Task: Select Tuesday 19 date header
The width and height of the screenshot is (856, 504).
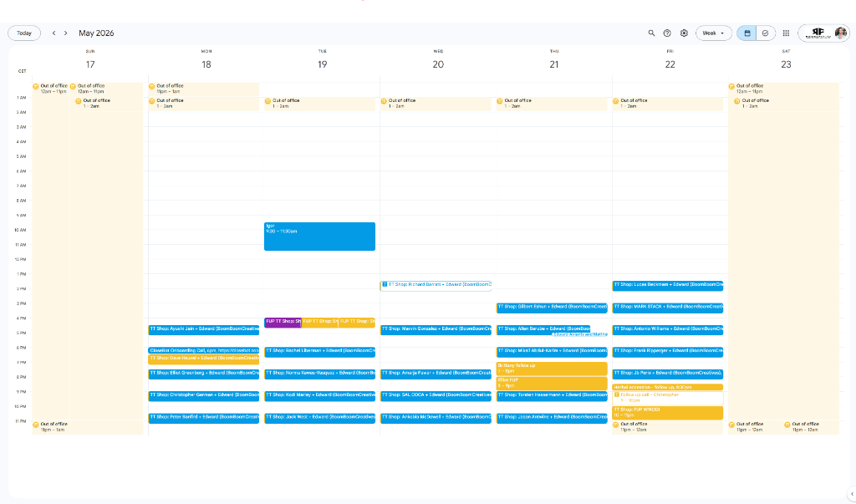Action: (x=322, y=64)
